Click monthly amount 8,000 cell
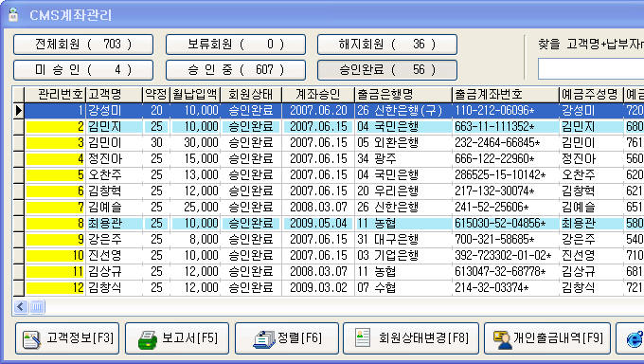 pos(195,240)
